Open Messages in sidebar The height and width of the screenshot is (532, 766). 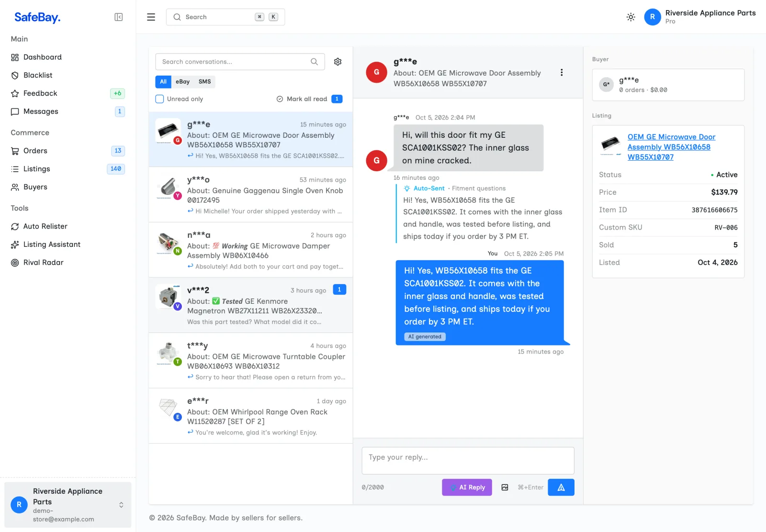click(68, 112)
